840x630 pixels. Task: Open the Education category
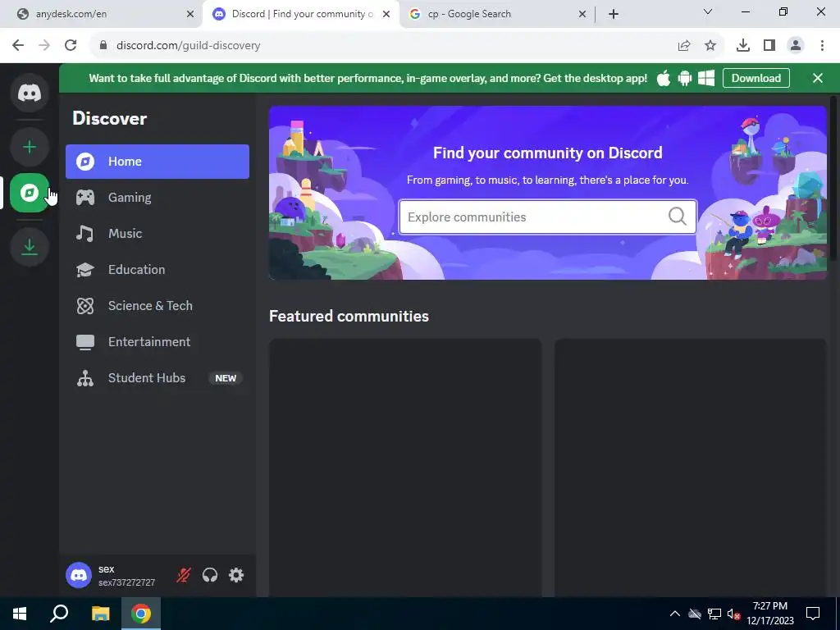pyautogui.click(x=157, y=269)
